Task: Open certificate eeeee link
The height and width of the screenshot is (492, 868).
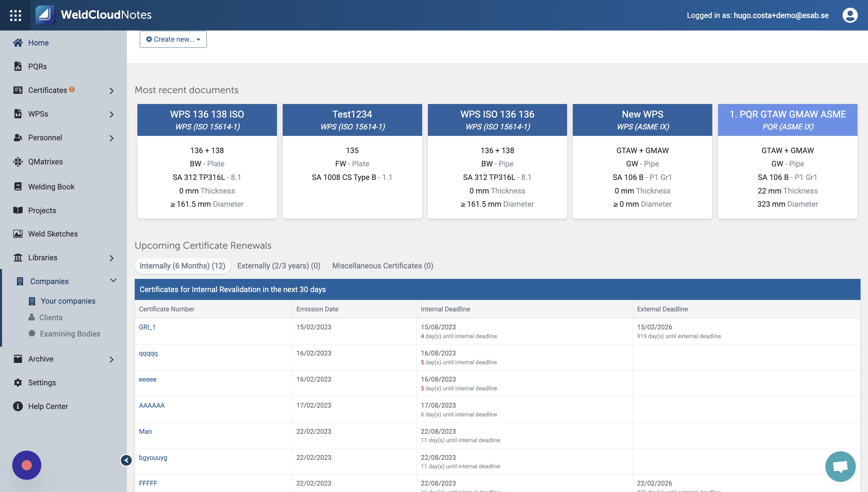Action: pos(148,379)
